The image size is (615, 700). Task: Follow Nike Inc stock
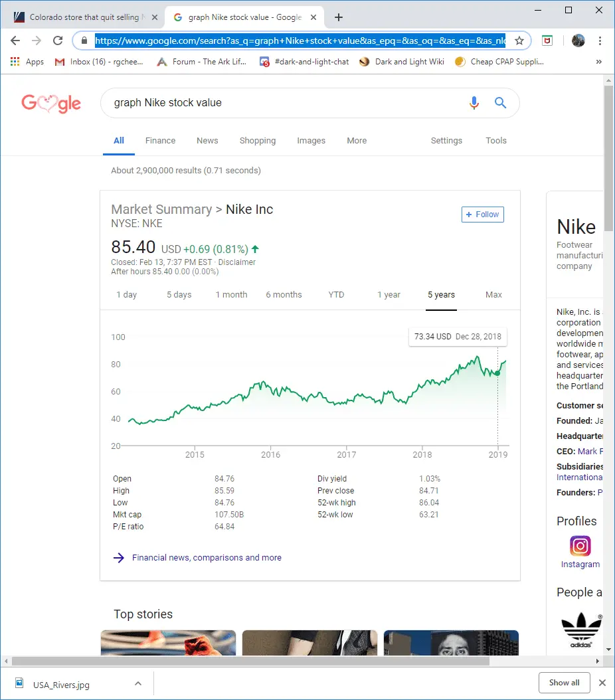point(483,215)
